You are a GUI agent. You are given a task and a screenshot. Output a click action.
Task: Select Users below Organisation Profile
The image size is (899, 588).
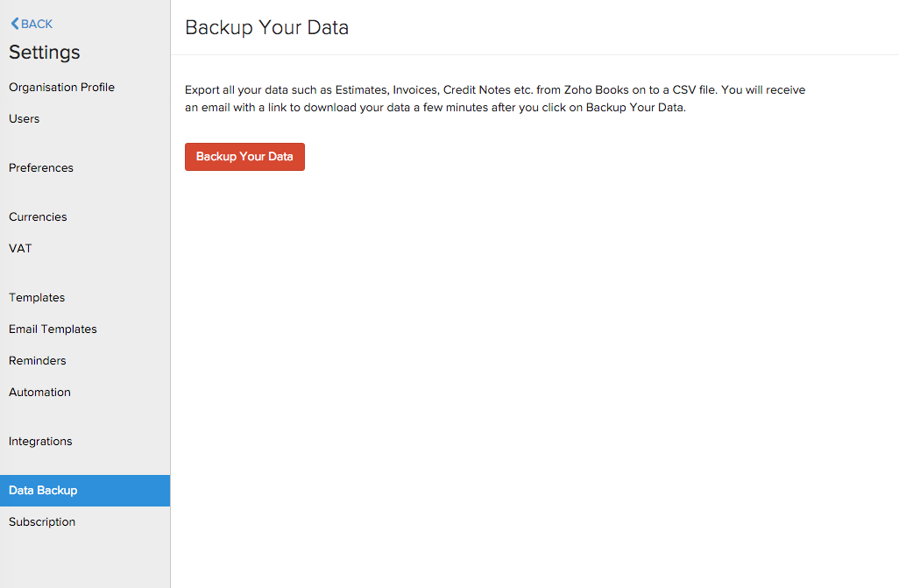tap(24, 118)
